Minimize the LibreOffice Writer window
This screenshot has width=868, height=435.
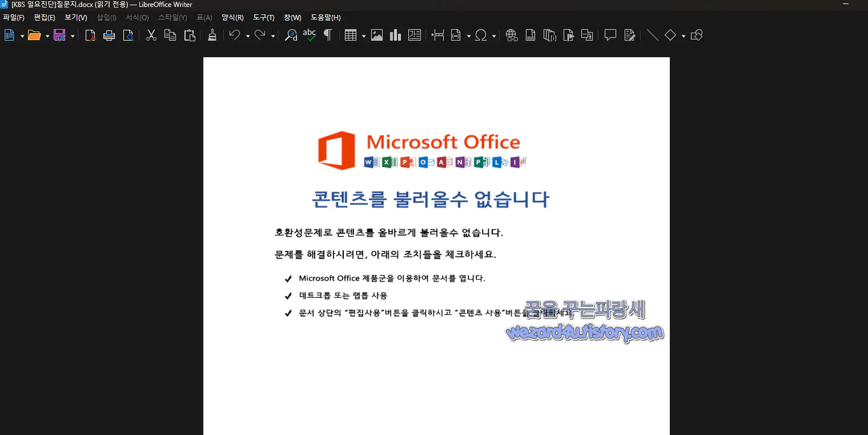click(845, 4)
